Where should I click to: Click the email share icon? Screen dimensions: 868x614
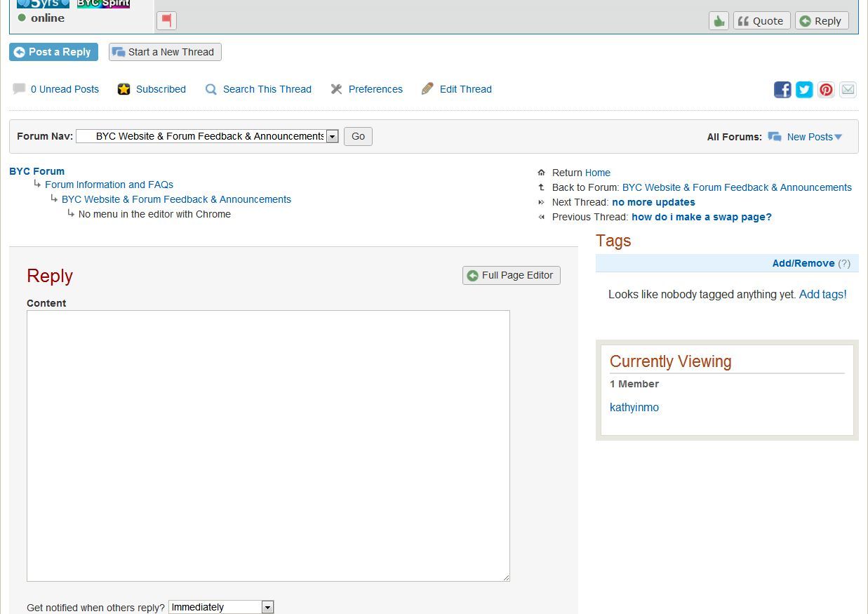click(x=848, y=89)
